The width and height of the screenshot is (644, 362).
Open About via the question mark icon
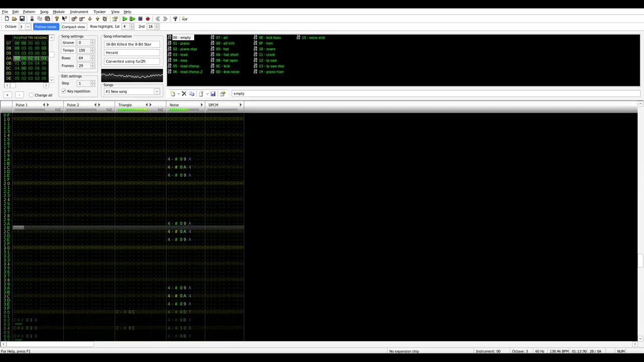pyautogui.click(x=57, y=19)
